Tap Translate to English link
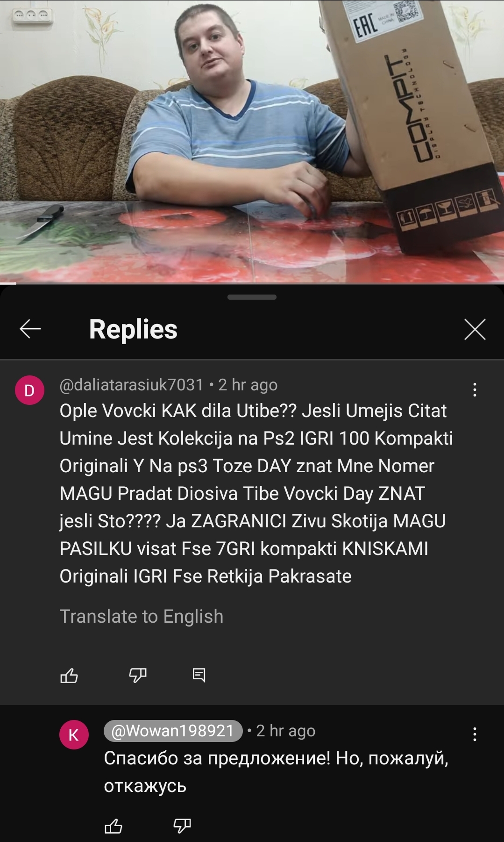This screenshot has height=842, width=504. click(142, 616)
